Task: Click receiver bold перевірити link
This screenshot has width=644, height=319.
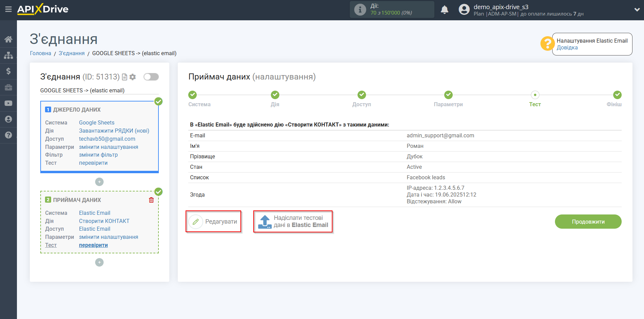Action: (x=93, y=245)
